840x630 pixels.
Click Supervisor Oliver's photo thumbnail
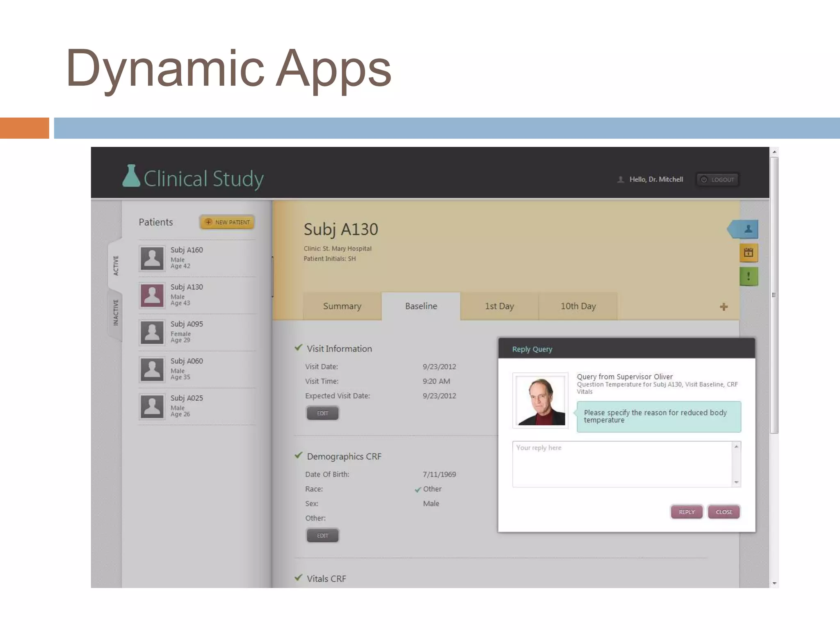click(x=541, y=401)
